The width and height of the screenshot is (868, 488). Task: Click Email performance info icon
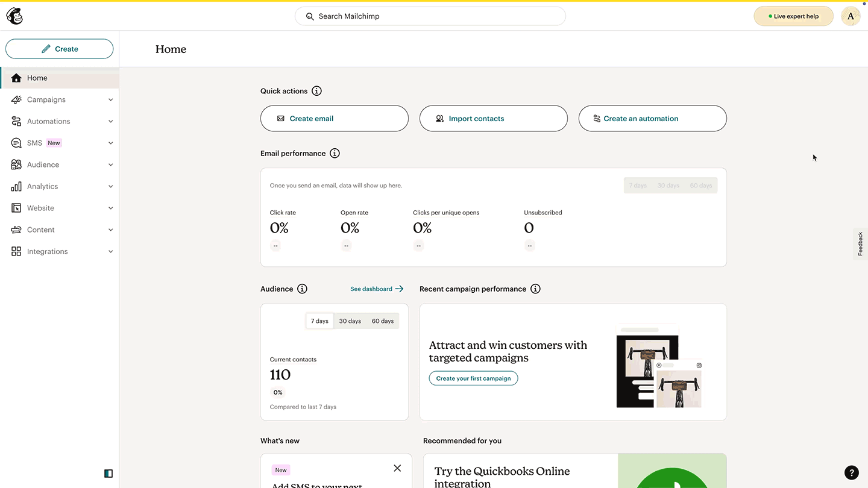click(x=335, y=154)
